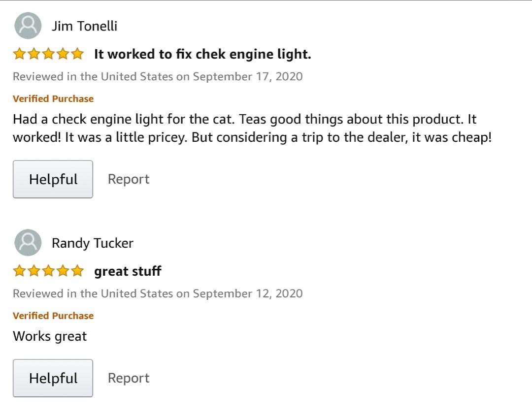Click the fifth star in Randy Tucker's rating

tap(77, 271)
